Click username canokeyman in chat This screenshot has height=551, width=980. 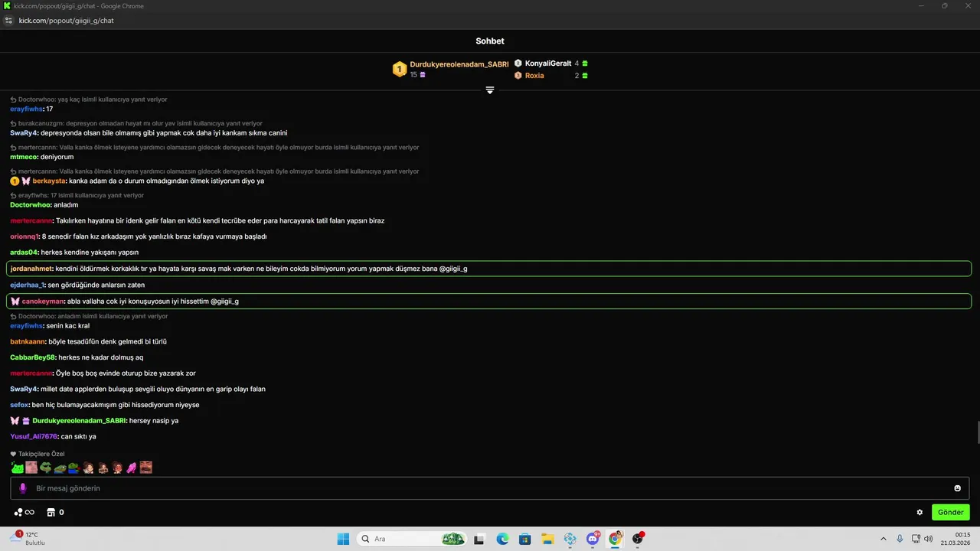pyautogui.click(x=43, y=302)
